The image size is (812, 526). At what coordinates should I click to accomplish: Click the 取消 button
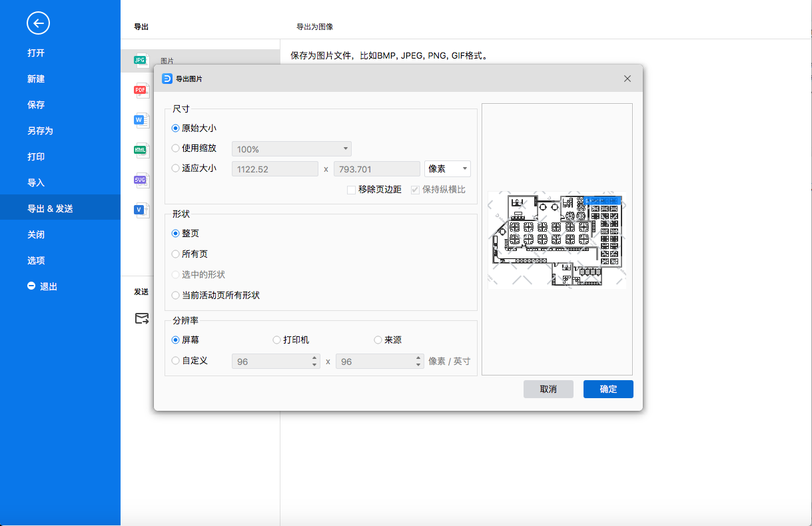[548, 390]
